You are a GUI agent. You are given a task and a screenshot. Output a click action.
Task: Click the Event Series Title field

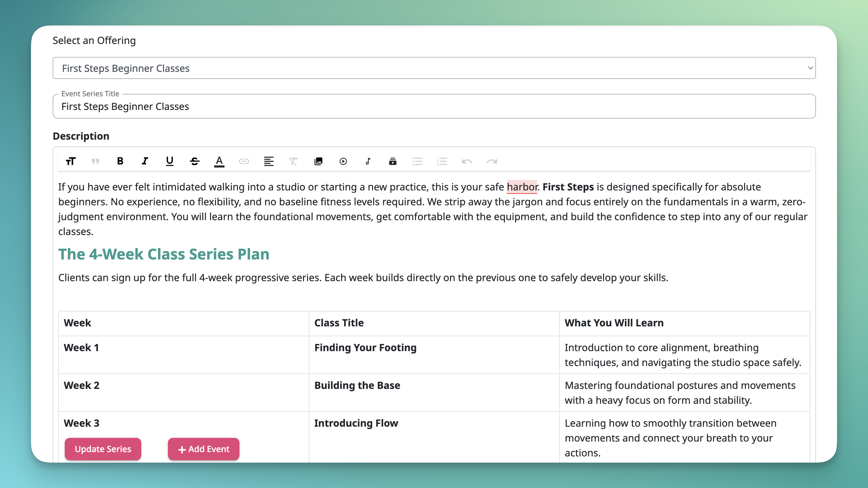pos(434,107)
